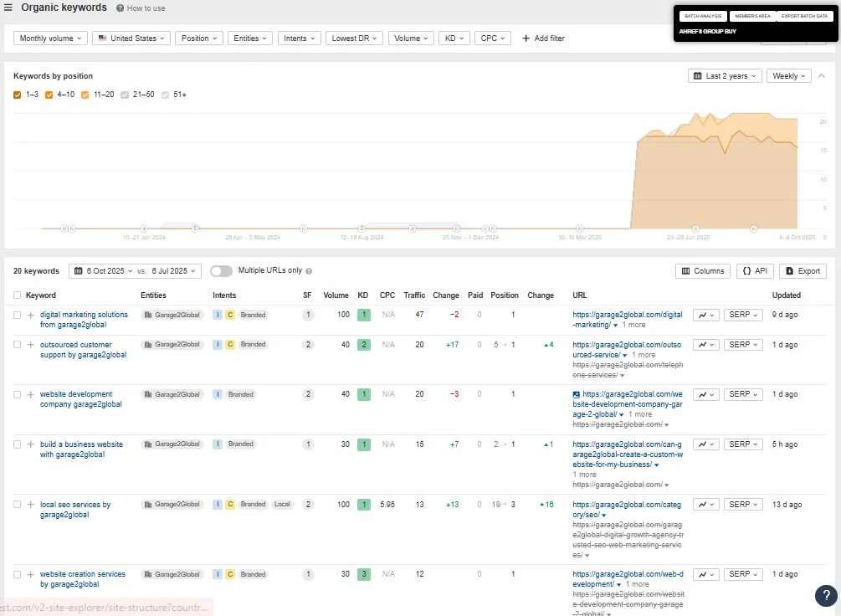Click plus icon for outsourced customer support keyword
This screenshot has height=616, width=841.
tap(31, 345)
